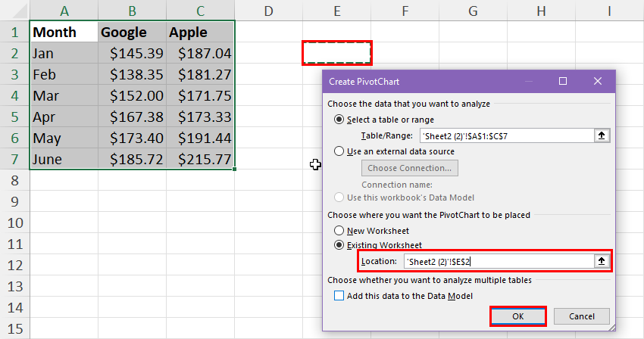Click the $138.35 cell
644x339 pixels.
133,74
